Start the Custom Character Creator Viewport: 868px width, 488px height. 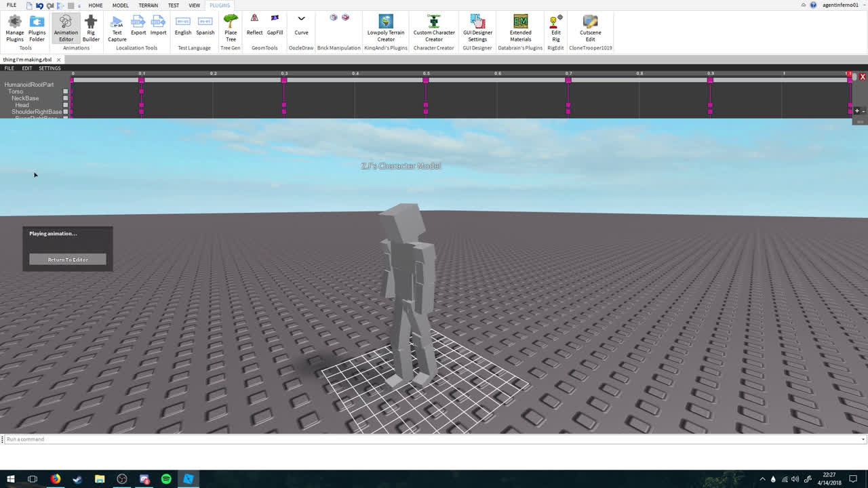pyautogui.click(x=434, y=28)
